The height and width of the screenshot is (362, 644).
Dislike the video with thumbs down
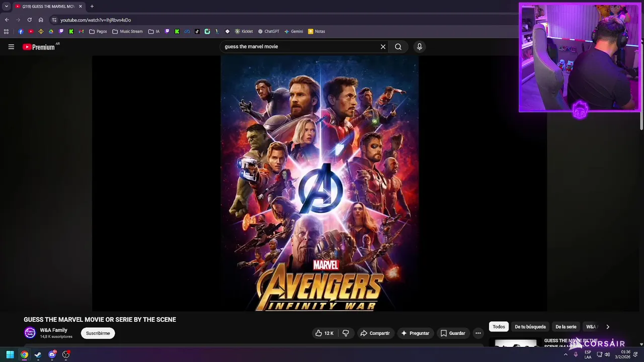(x=346, y=333)
